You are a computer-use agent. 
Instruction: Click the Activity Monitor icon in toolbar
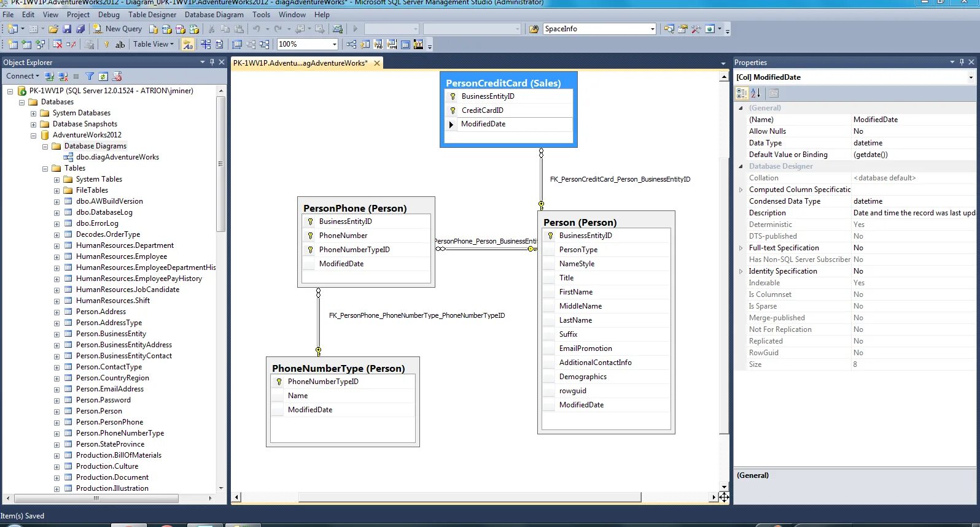[337, 29]
